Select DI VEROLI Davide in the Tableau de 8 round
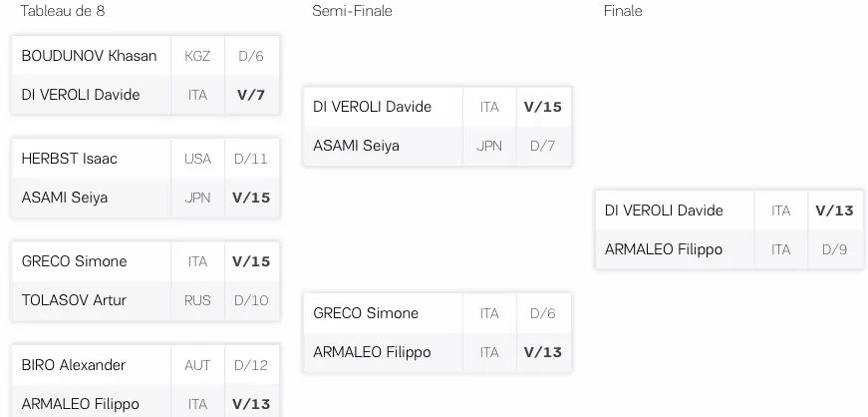Image resolution: width=868 pixels, height=417 pixels. 81,94
